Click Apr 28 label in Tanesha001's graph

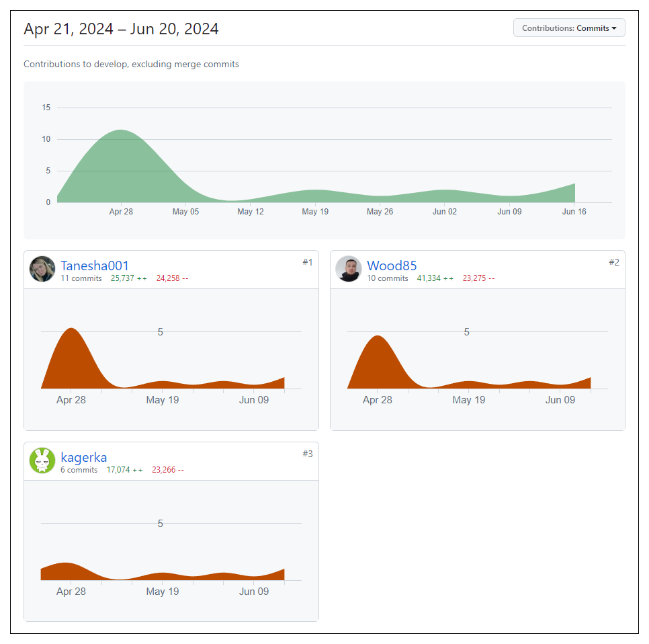71,400
